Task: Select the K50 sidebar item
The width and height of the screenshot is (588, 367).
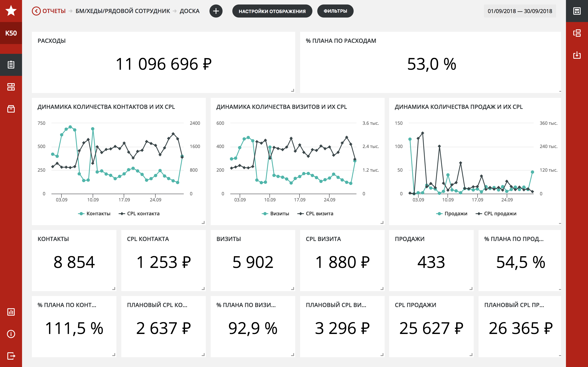Action: tap(11, 33)
